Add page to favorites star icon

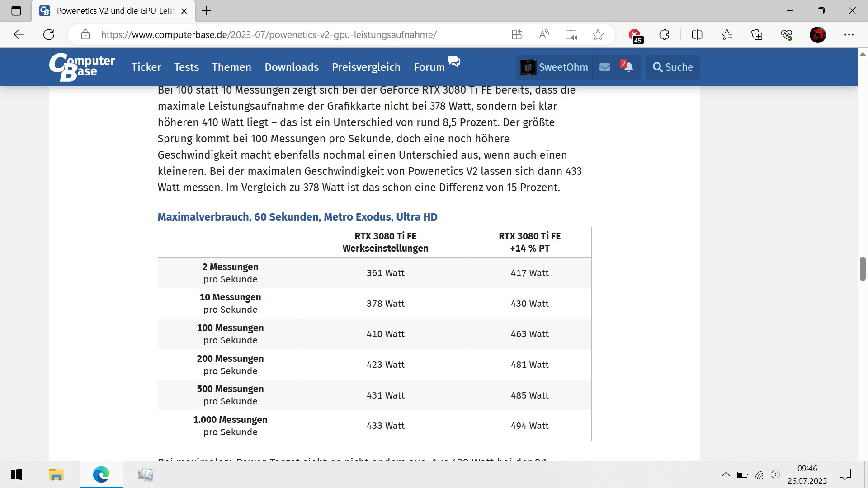[x=598, y=35]
